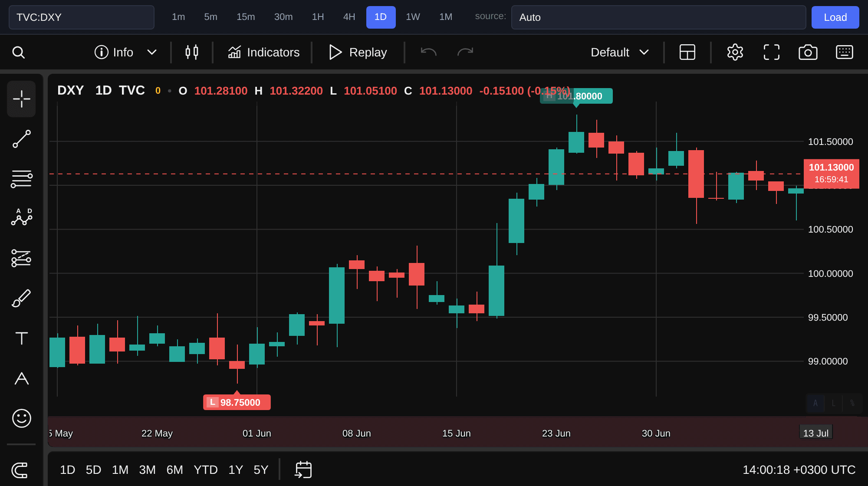This screenshot has width=868, height=486.
Task: Open the Default layout dropdown
Action: (620, 52)
